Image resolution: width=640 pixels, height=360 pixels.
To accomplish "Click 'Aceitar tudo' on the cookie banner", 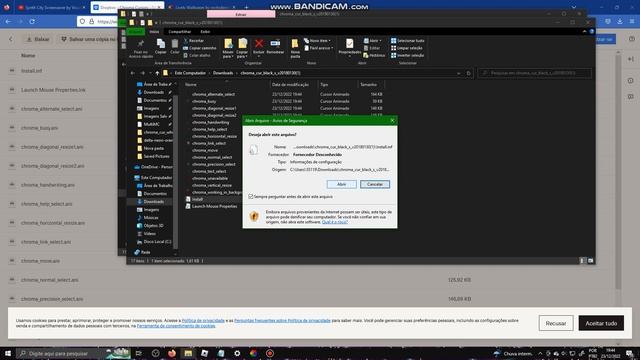I will pos(601,323).
